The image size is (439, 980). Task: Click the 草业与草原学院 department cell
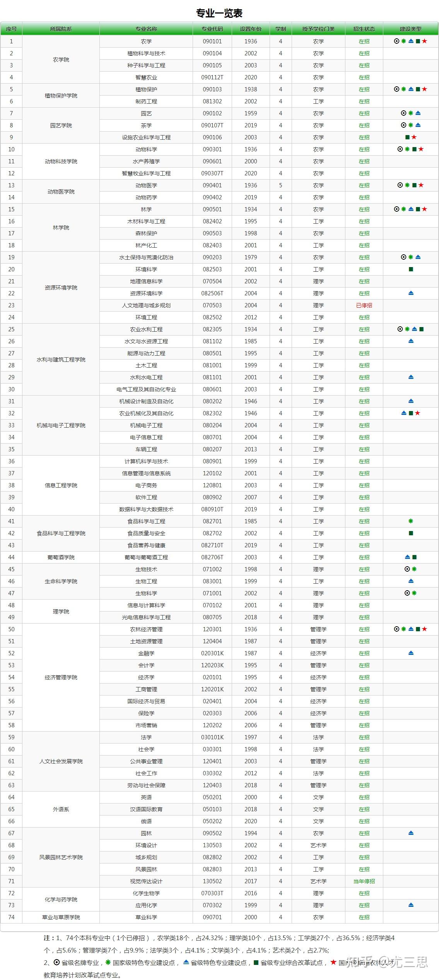[61, 917]
